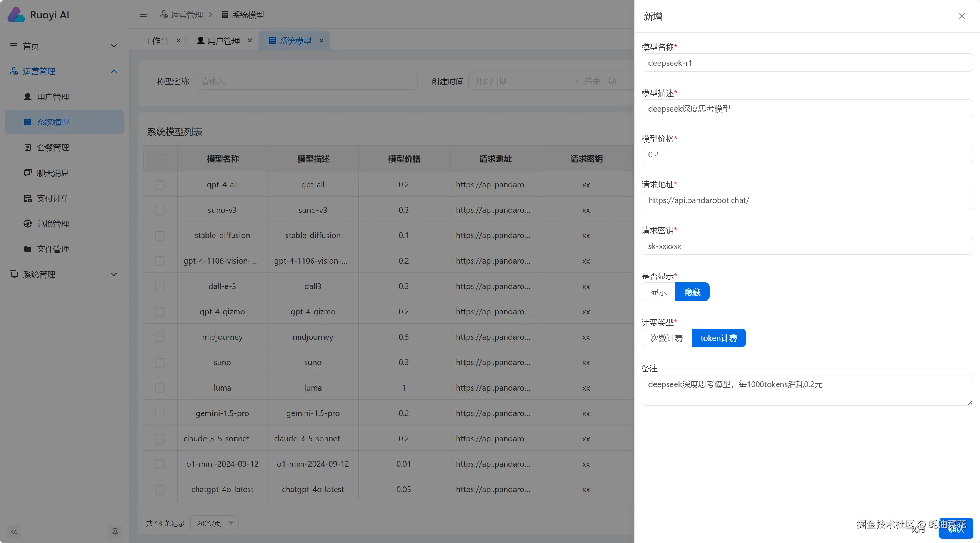Open the 20条/页 page size dropdown

click(x=215, y=523)
